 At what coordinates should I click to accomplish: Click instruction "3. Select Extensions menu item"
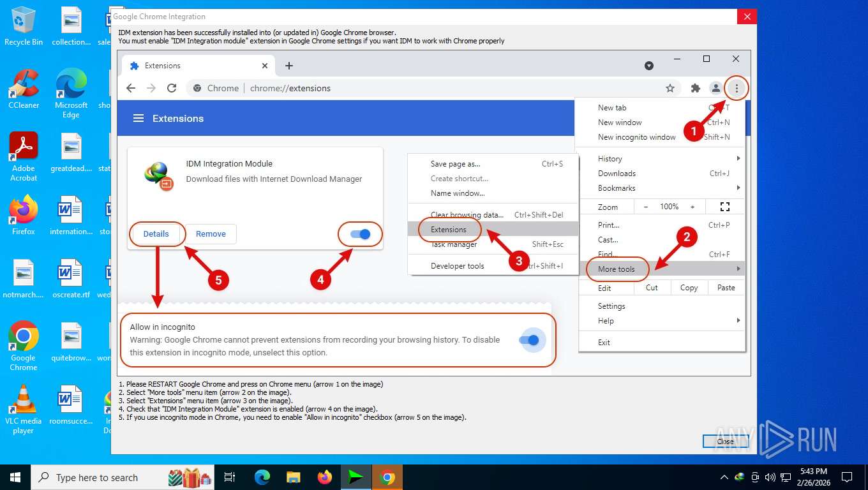206,401
